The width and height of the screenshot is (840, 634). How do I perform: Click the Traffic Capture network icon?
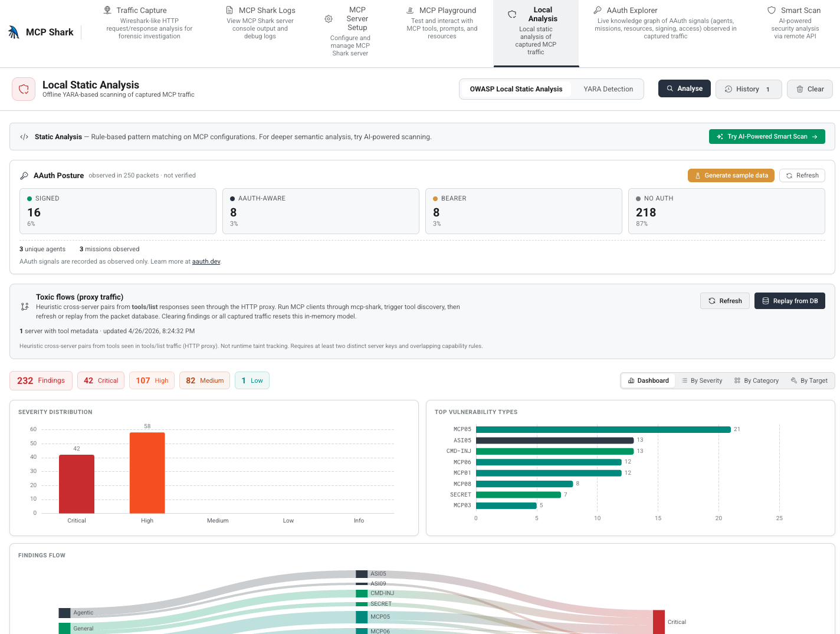point(107,10)
